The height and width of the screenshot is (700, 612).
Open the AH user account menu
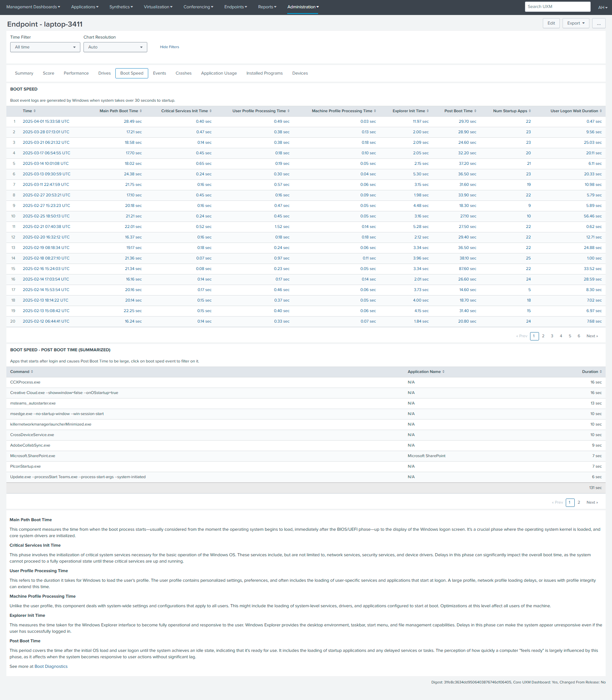coord(602,7)
